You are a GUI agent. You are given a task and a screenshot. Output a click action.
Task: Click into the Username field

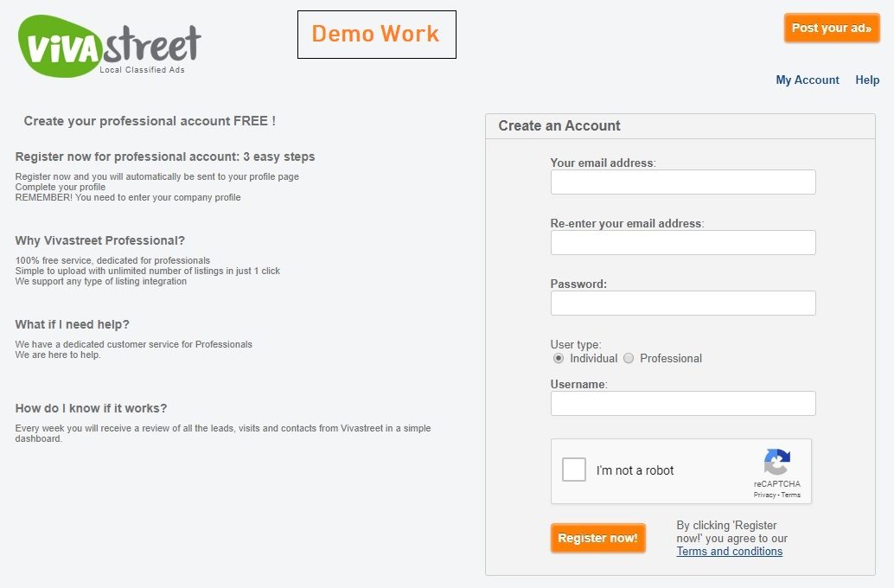[x=683, y=403]
